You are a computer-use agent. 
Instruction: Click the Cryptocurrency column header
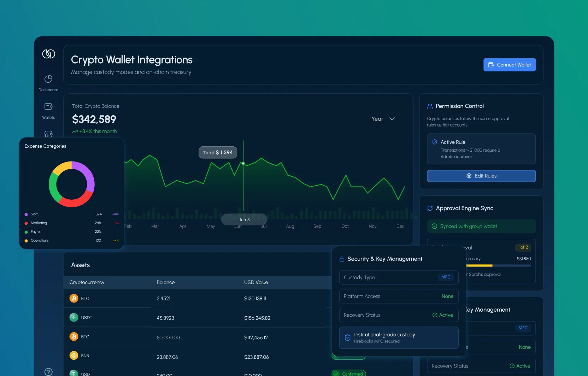(x=87, y=282)
